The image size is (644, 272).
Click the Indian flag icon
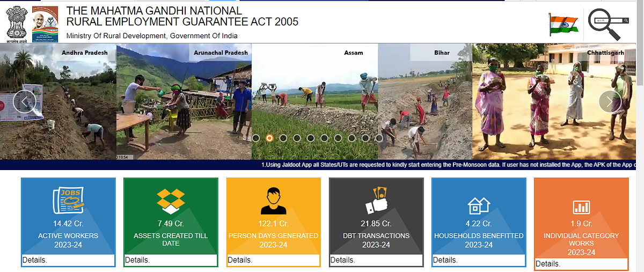pos(563,24)
